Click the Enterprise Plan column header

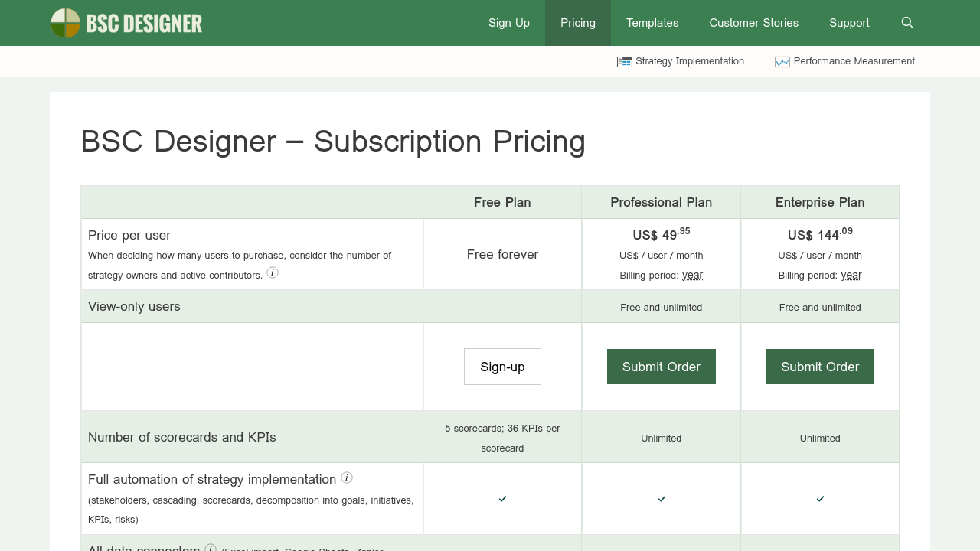coord(820,202)
